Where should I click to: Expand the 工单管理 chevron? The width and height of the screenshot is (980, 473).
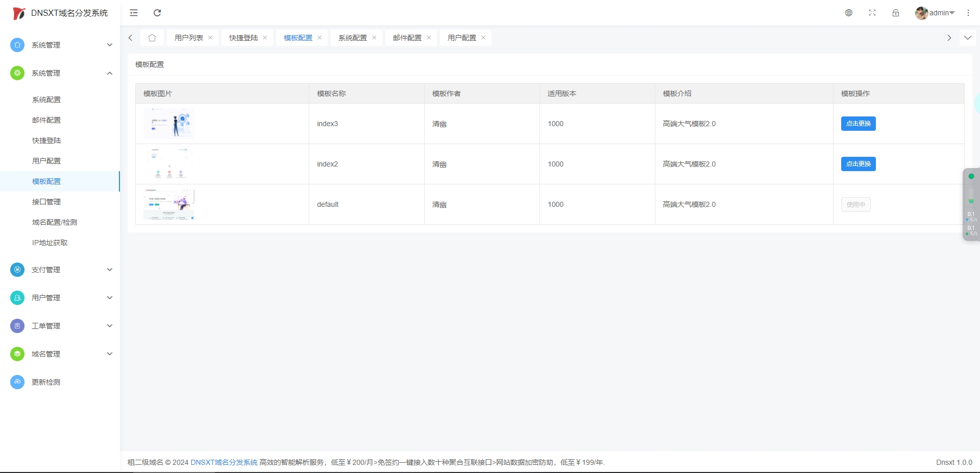(x=110, y=326)
